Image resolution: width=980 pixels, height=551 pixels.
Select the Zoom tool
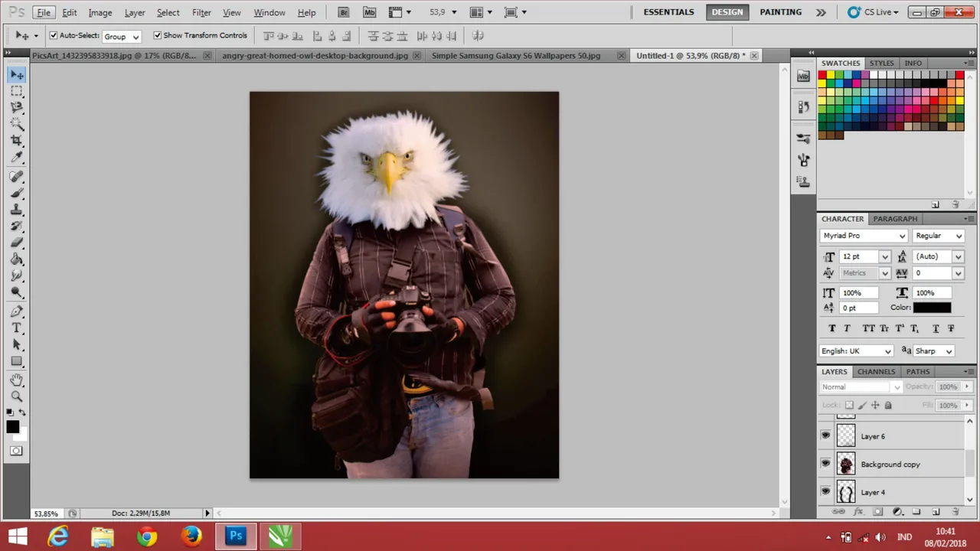17,396
